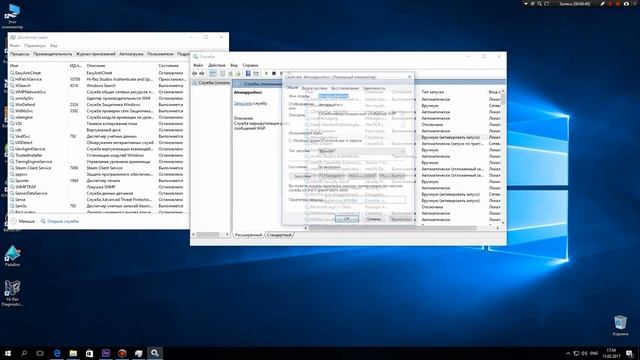Open the Файл menu in Task Manager
640x360 pixels.
coord(15,46)
